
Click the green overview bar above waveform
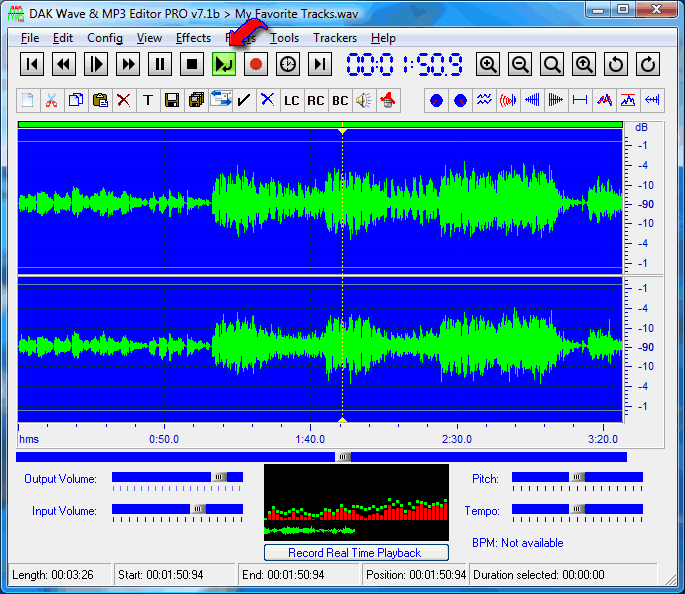(320, 125)
